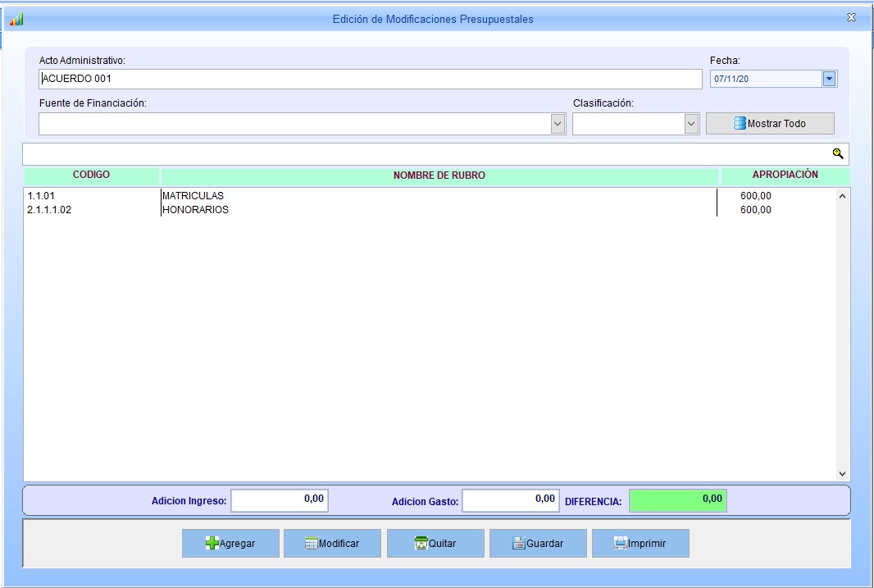Image resolution: width=874 pixels, height=588 pixels.
Task: Print using the Imprimir button
Action: pyautogui.click(x=640, y=543)
